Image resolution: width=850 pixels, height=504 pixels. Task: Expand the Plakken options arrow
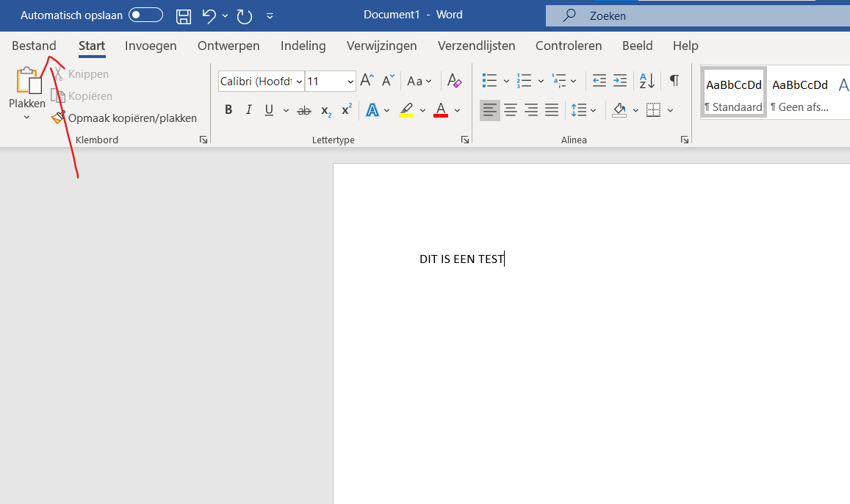click(x=26, y=117)
